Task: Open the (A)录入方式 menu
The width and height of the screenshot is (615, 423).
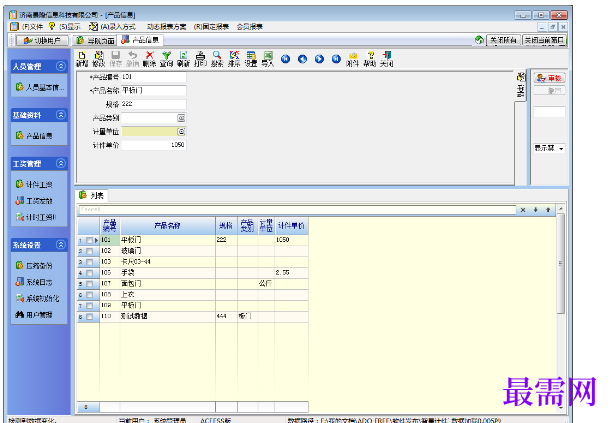Action: click(118, 27)
